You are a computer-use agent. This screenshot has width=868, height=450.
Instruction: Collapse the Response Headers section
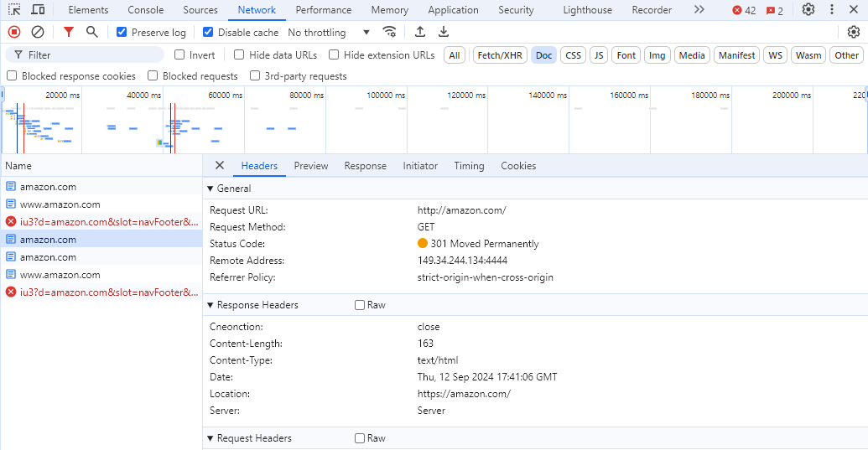(211, 305)
